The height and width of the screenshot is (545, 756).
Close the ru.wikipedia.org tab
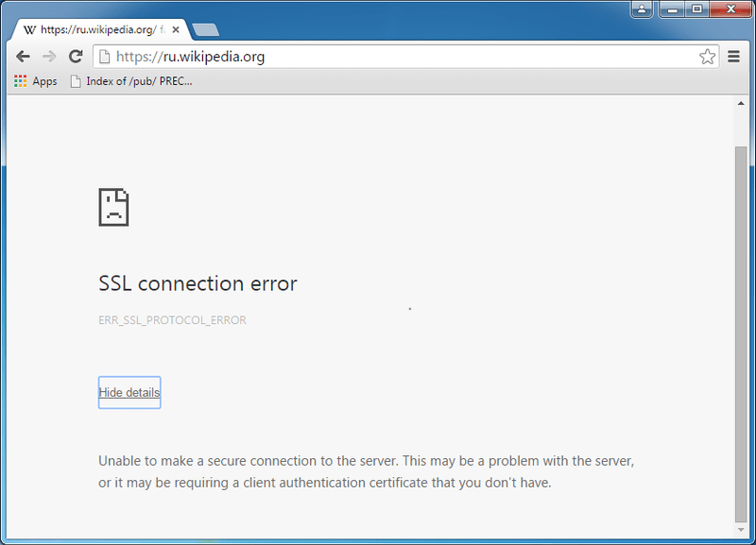[176, 30]
